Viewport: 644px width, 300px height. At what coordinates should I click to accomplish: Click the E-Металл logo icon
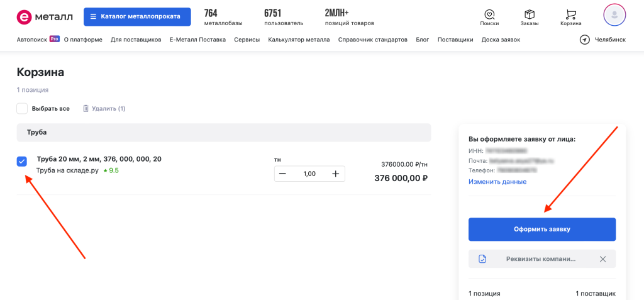(24, 16)
